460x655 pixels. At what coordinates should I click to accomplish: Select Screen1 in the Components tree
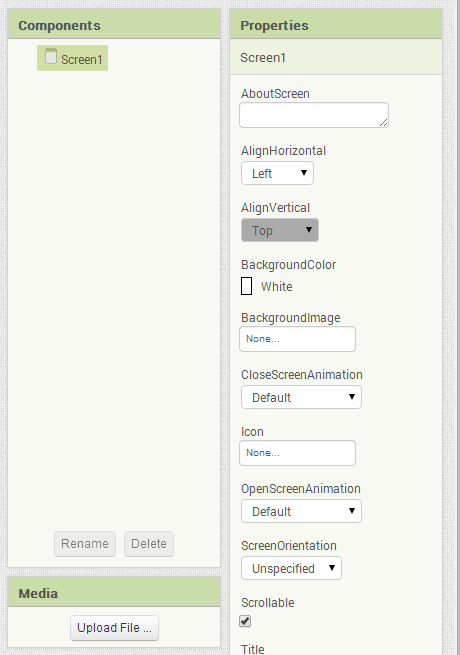(x=72, y=58)
